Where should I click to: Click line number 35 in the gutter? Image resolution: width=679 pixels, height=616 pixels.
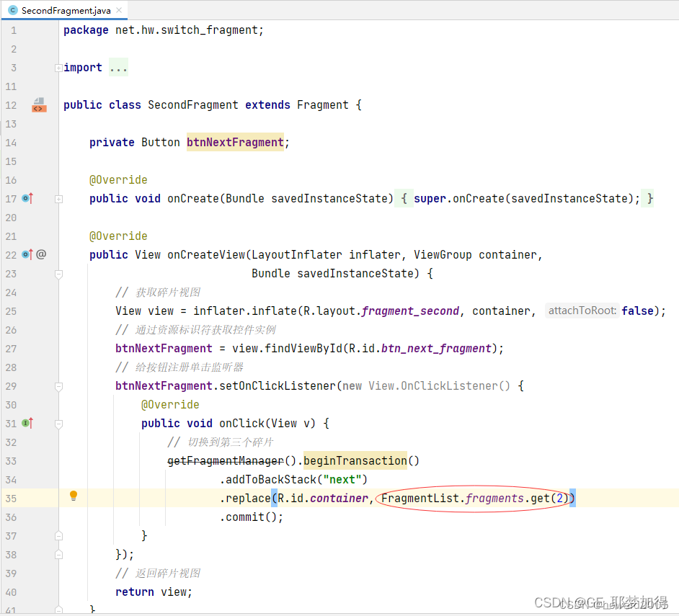click(x=11, y=499)
